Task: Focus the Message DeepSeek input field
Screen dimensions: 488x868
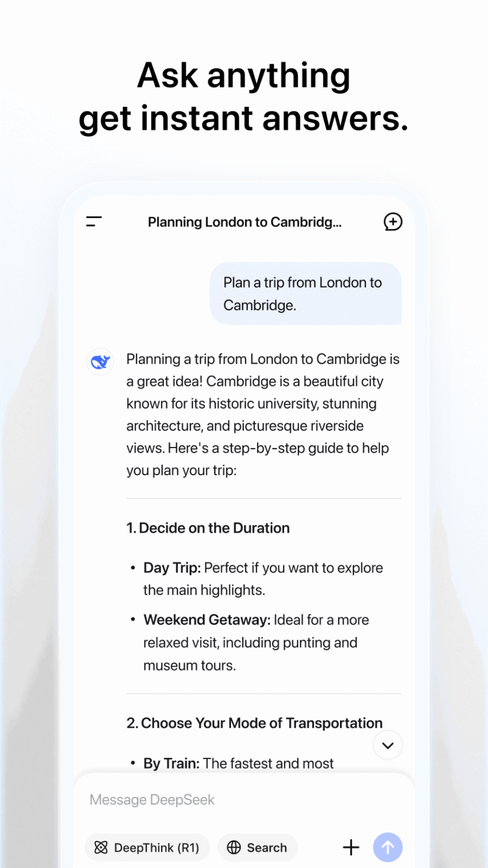Action: point(226,800)
